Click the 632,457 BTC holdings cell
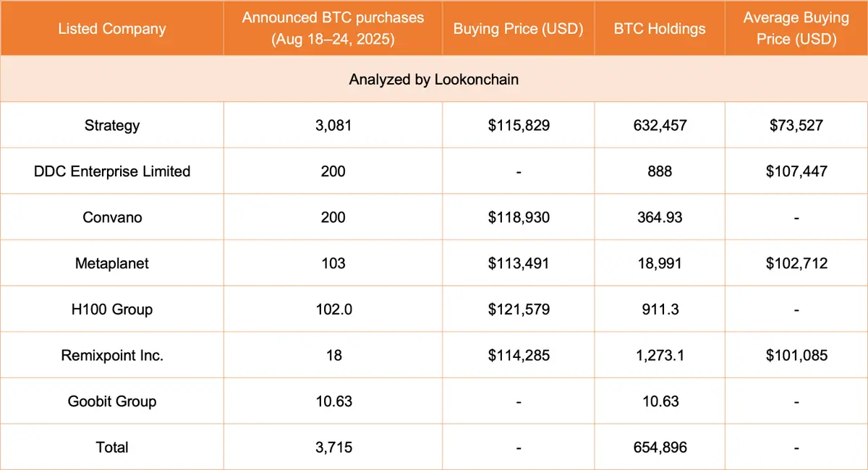The image size is (868, 470). coord(660,125)
